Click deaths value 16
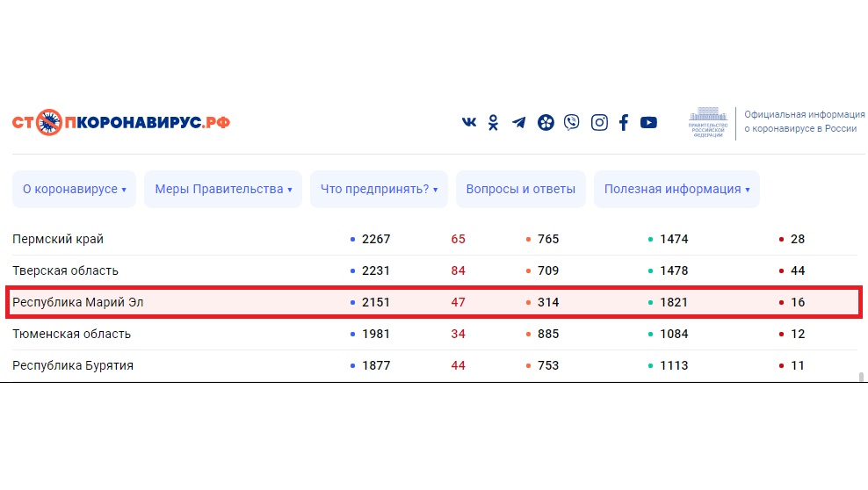 (x=798, y=302)
